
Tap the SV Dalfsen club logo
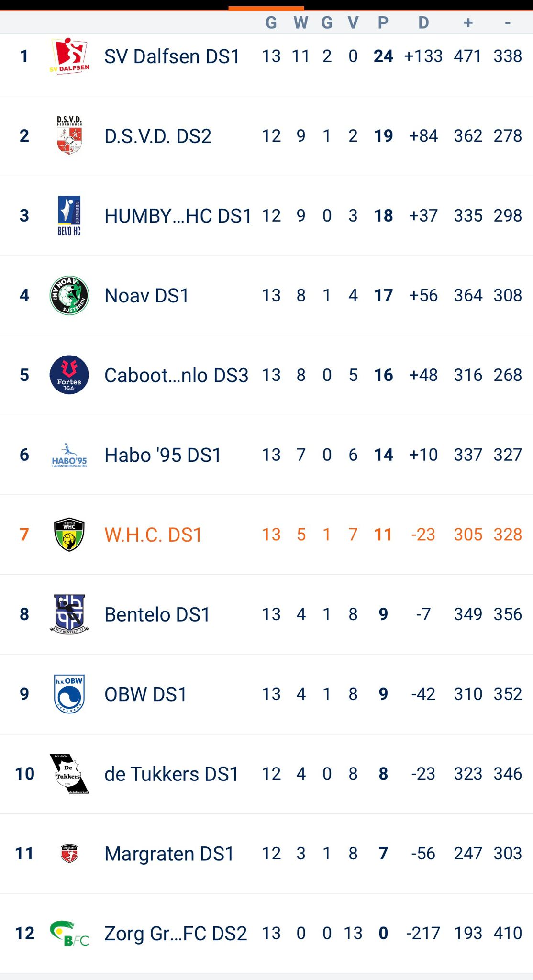[69, 56]
